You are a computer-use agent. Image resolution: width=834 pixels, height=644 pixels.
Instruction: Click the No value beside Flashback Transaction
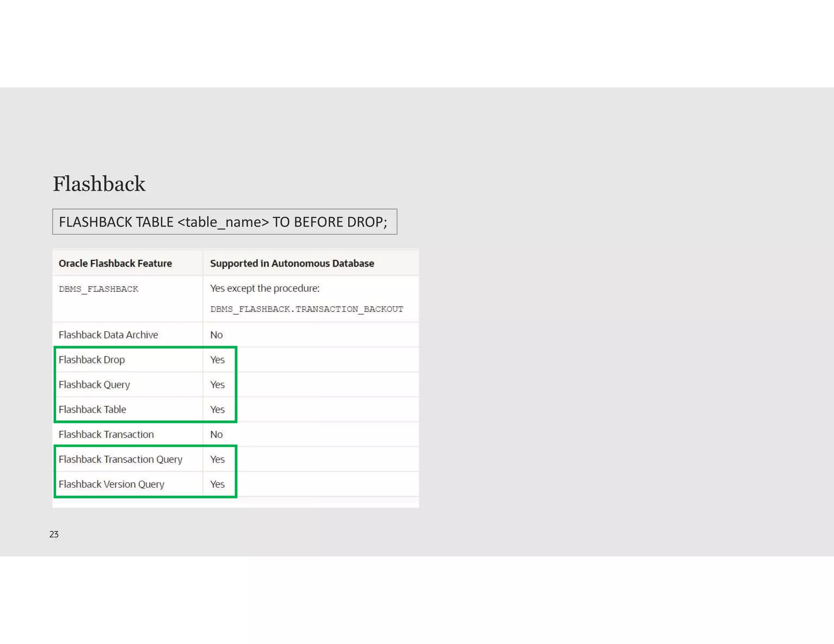click(216, 434)
